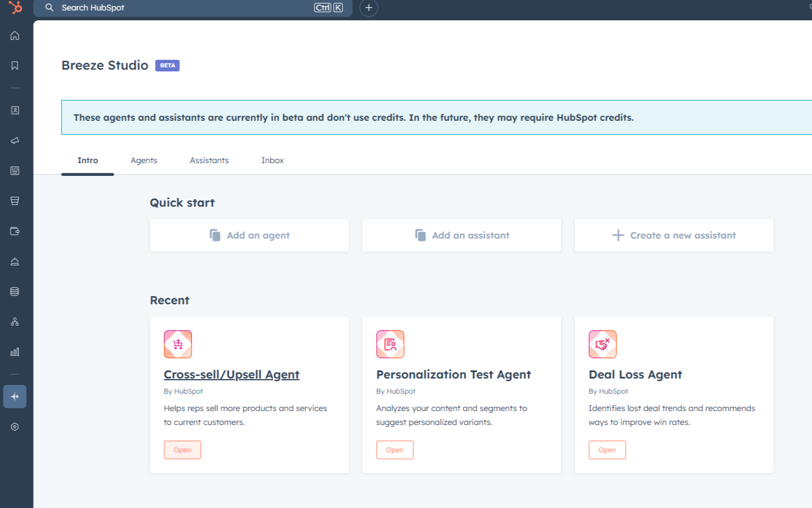Switch to the Agents tab
Image resolution: width=812 pixels, height=508 pixels.
pyautogui.click(x=143, y=160)
